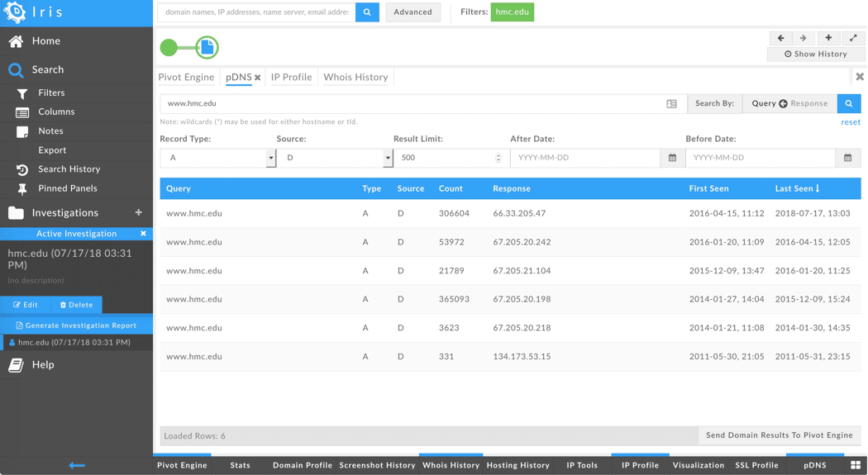Go forward with the right arrow button
Image resolution: width=868 pixels, height=475 pixels.
pos(804,38)
